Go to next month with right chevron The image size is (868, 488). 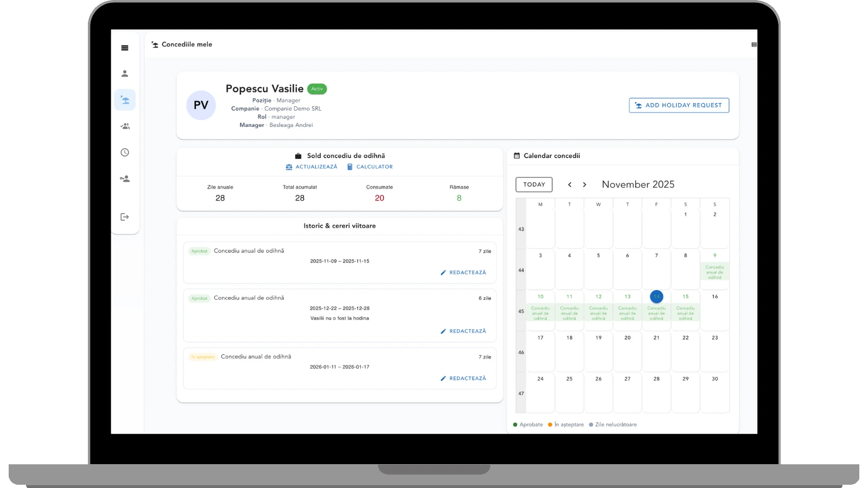click(584, 184)
